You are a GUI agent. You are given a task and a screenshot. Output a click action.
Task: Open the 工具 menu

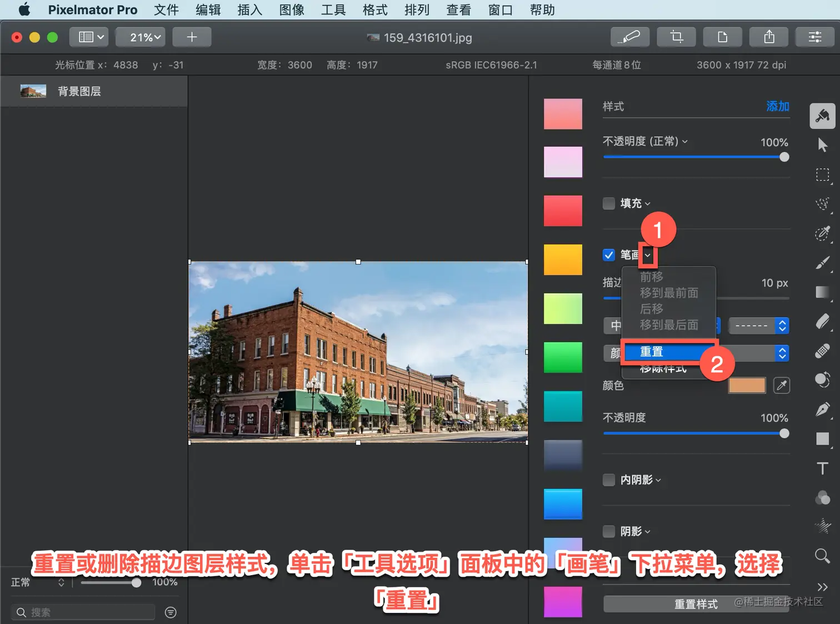coord(333,10)
